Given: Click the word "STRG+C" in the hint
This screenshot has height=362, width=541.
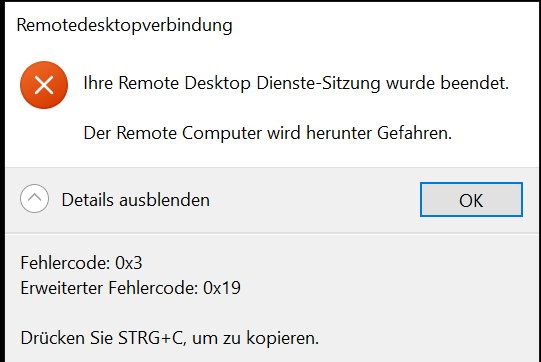Looking at the screenshot, I should [x=152, y=338].
